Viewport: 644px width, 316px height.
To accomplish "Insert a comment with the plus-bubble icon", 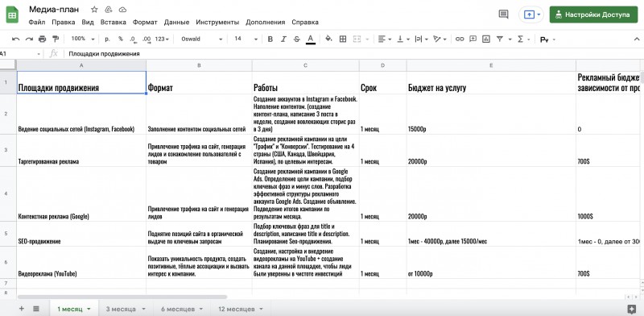I will [x=473, y=39].
